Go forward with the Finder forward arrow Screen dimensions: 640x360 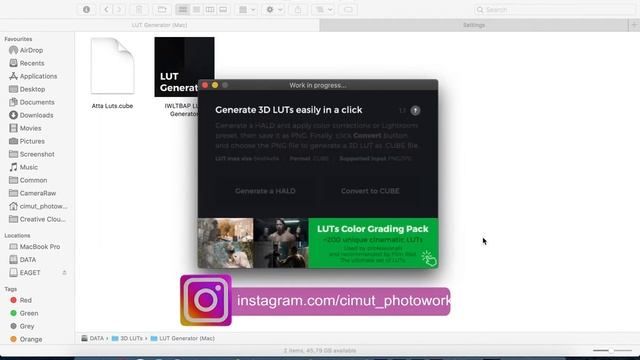(119, 9)
